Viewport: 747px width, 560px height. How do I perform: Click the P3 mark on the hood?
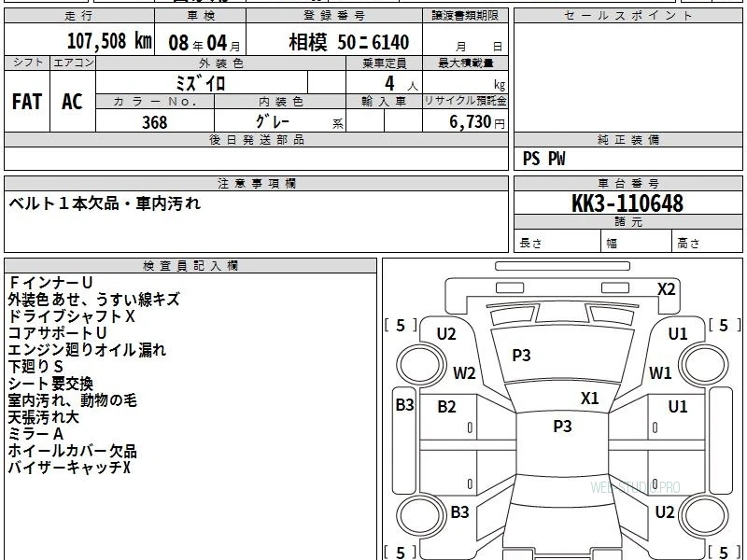(x=521, y=356)
